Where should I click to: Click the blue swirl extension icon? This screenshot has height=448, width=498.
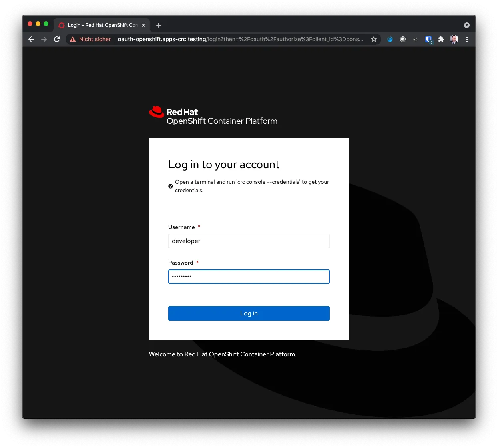[390, 39]
